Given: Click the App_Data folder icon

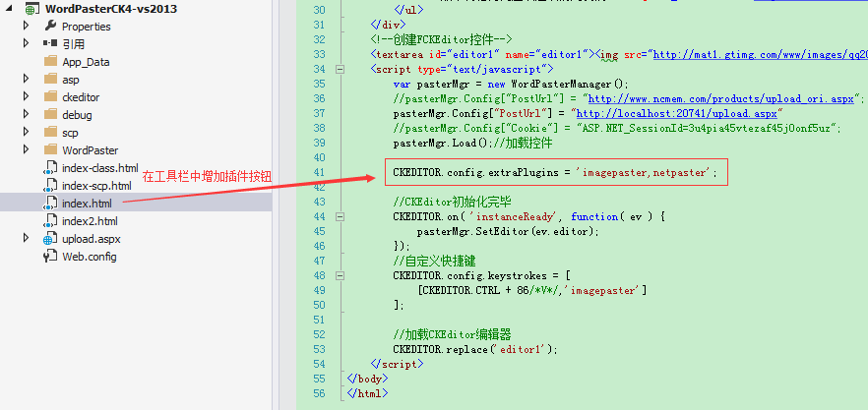Looking at the screenshot, I should point(50,61).
